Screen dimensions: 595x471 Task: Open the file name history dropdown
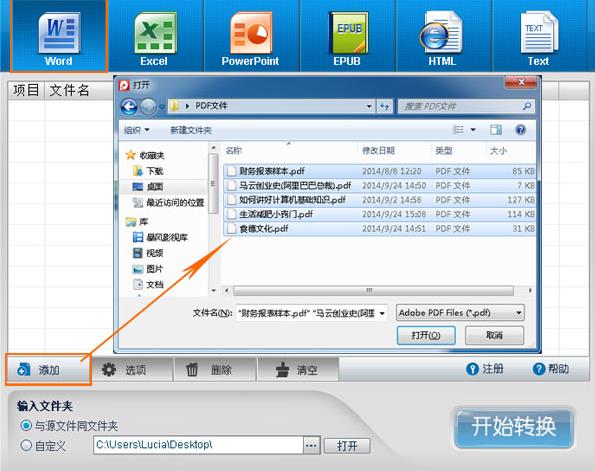[382, 313]
